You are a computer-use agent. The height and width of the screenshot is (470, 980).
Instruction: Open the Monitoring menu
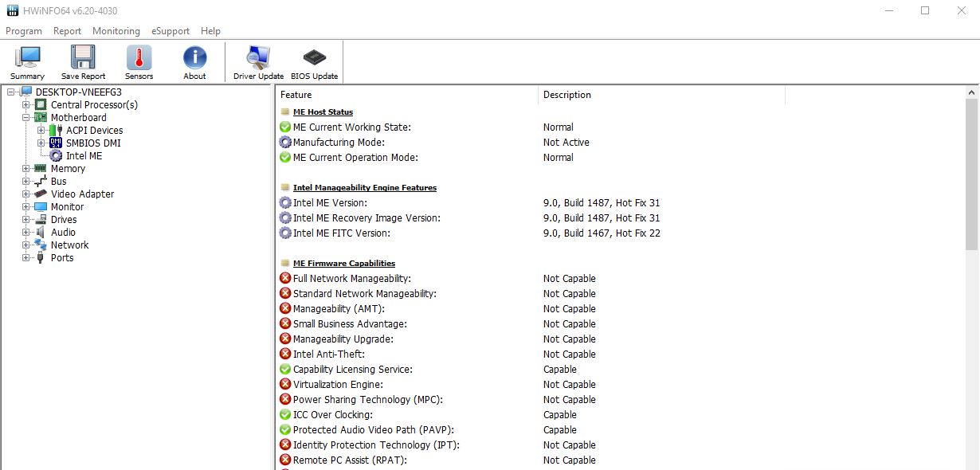tap(116, 31)
